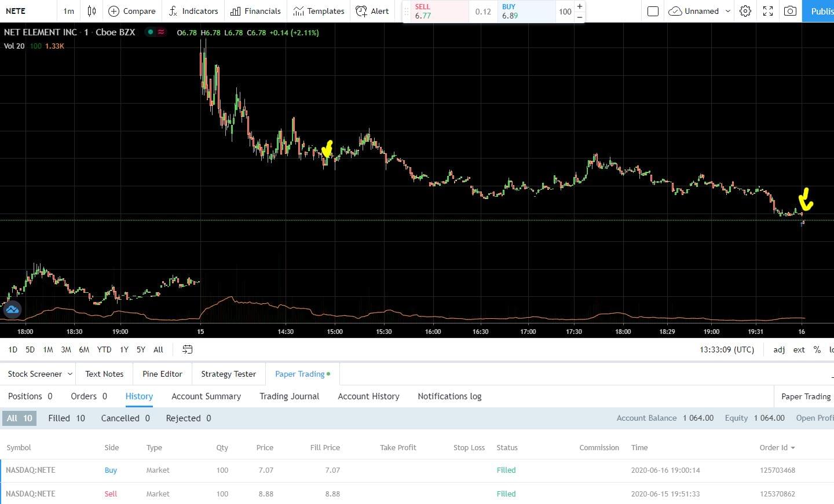
Task: Expand the Stock Screener dropdown
Action: [x=70, y=374]
